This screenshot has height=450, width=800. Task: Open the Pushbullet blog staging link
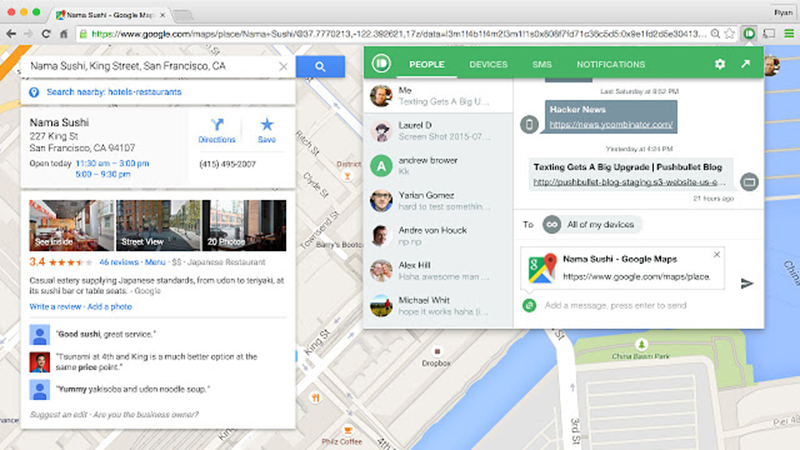coord(629,182)
